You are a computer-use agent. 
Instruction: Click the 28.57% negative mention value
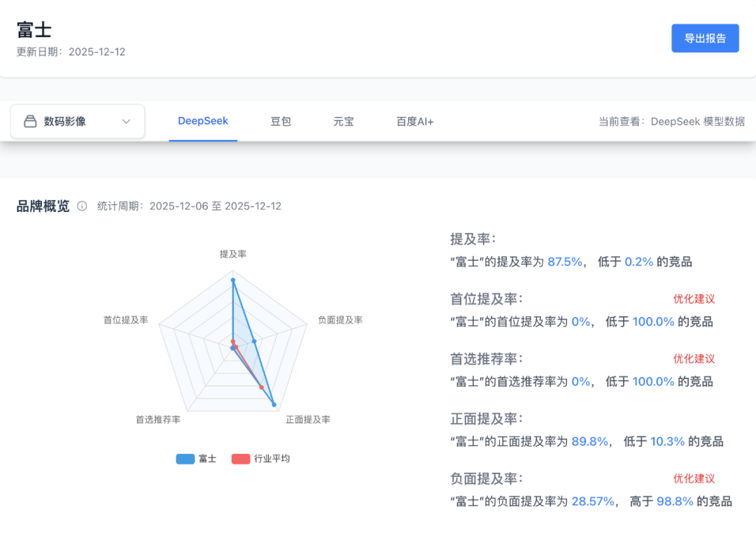point(593,502)
